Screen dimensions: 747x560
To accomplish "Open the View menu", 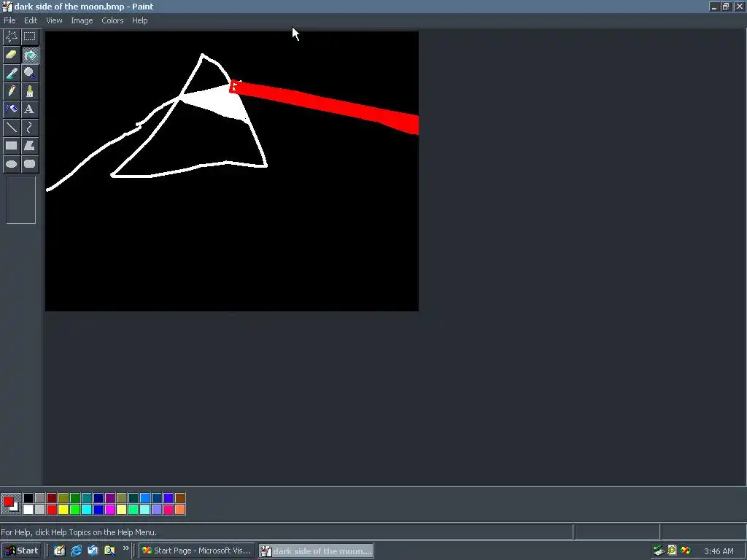I will tap(54, 20).
